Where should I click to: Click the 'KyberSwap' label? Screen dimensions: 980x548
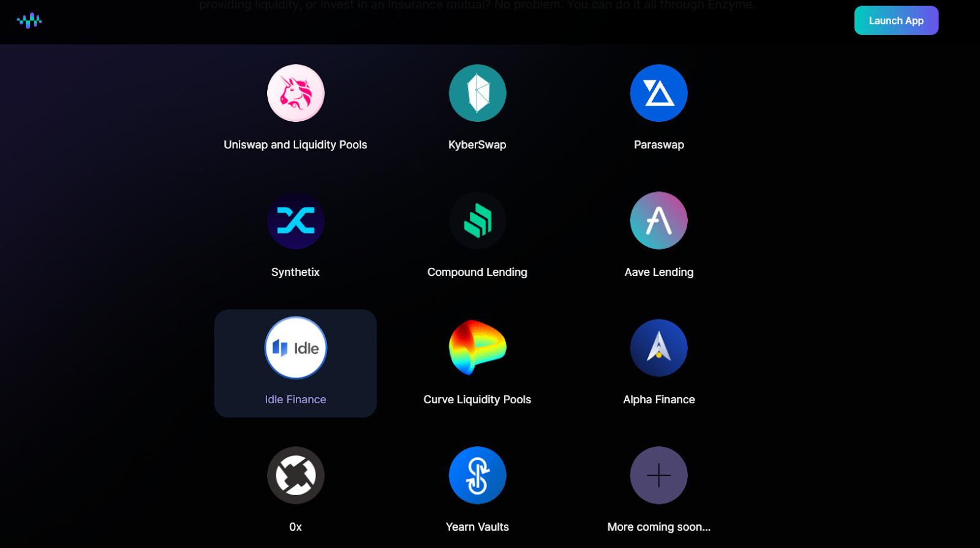(x=477, y=145)
